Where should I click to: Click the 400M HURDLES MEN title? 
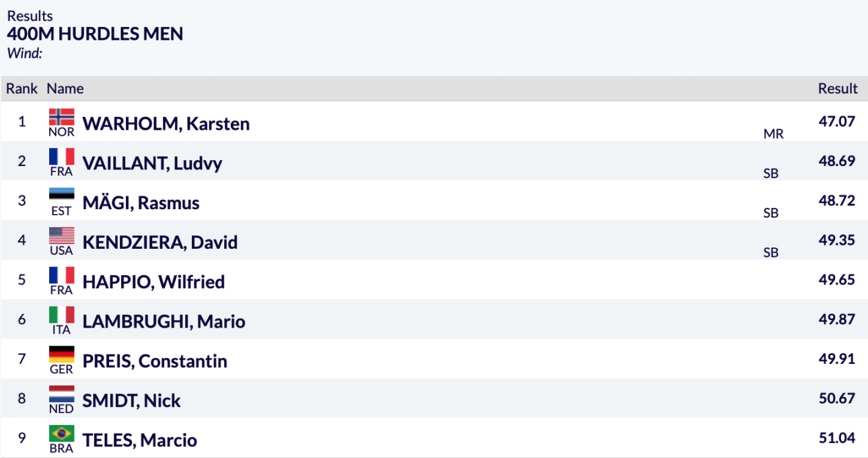point(95,34)
